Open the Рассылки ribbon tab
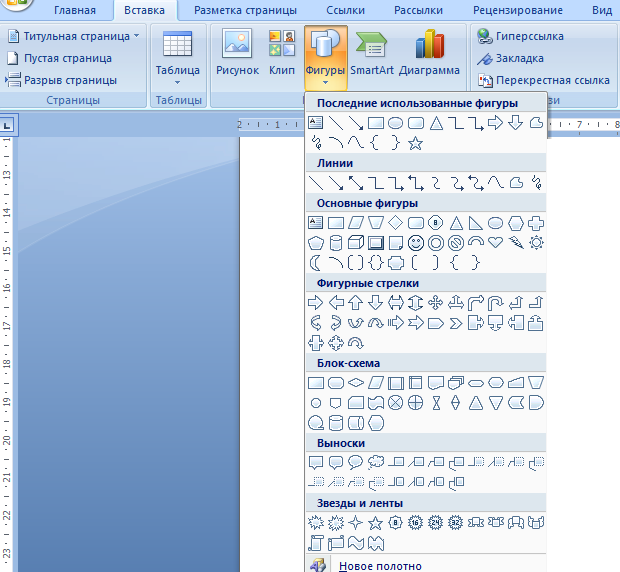The width and height of the screenshot is (620, 572). [418, 10]
